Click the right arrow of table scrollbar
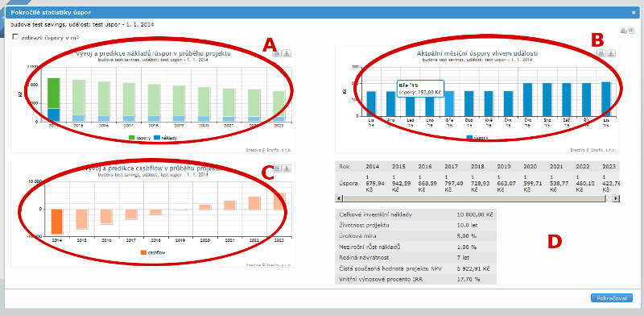 coord(616,198)
